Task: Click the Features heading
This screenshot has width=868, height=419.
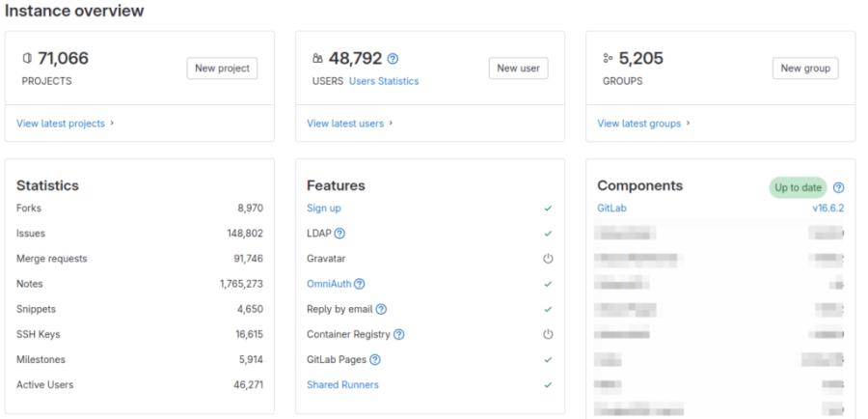Action: pos(336,185)
